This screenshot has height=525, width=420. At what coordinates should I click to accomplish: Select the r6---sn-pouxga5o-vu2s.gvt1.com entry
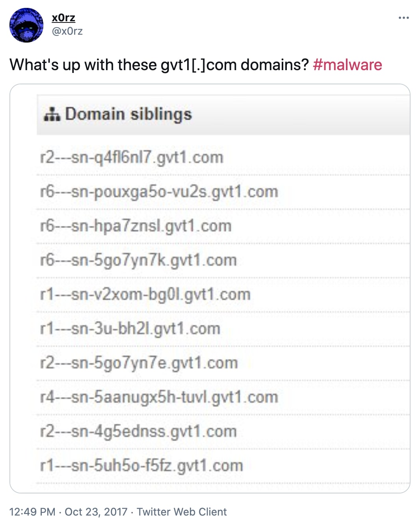[x=160, y=191]
